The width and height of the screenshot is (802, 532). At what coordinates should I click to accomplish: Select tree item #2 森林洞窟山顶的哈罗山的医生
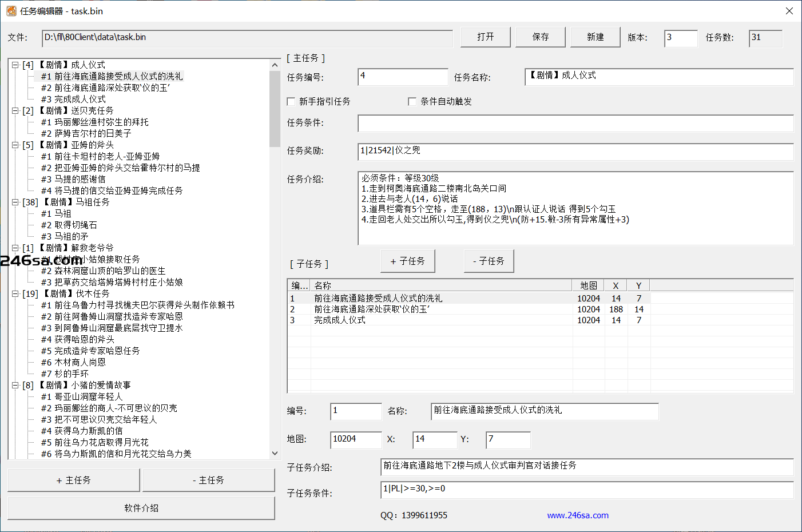103,271
